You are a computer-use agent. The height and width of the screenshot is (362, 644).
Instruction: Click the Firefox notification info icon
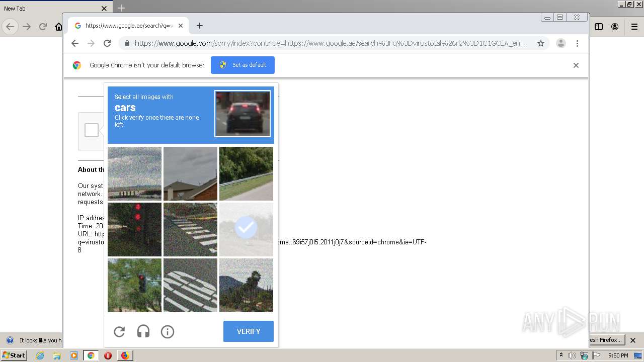[x=10, y=340]
